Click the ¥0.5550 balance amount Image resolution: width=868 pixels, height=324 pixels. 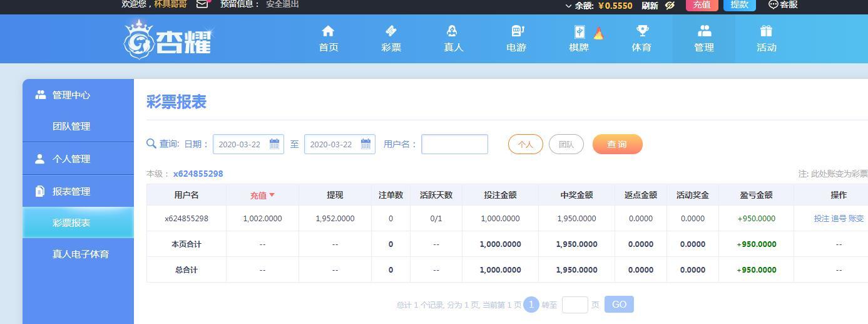(x=615, y=6)
